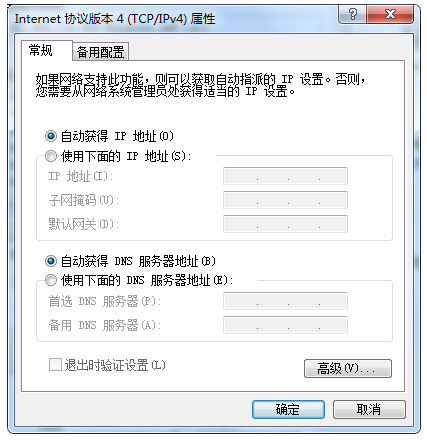The height and width of the screenshot is (440, 427).
Task: Switch to the 备用配置 tab
Action: pos(100,52)
